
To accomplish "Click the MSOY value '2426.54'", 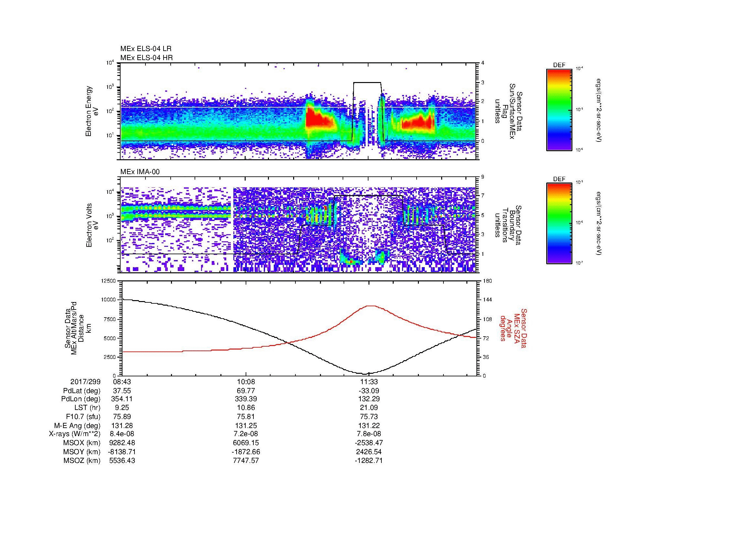I will coord(369,452).
